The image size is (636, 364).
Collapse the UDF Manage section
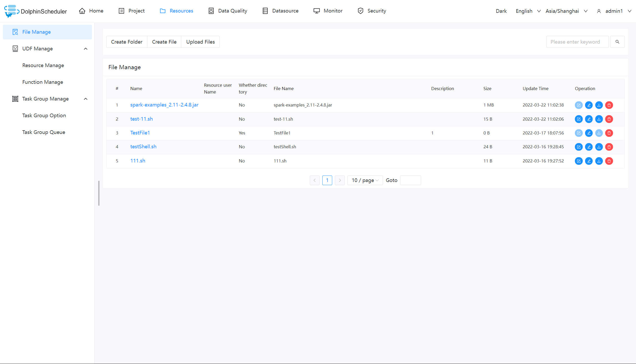tap(85, 49)
